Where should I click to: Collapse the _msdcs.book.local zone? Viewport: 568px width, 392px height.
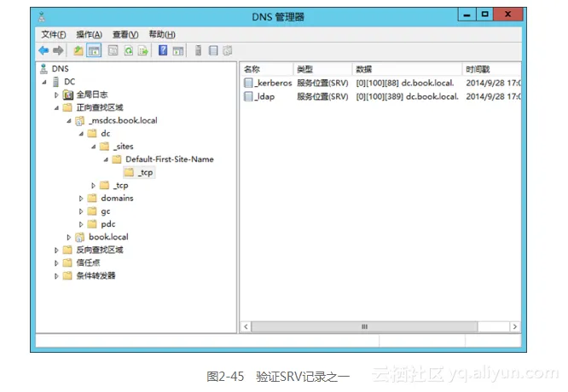[x=69, y=121]
